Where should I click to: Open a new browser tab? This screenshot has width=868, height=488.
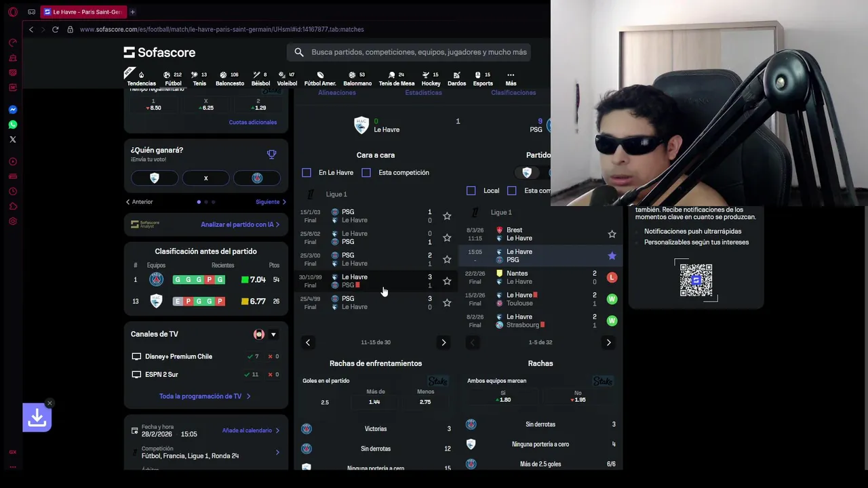[132, 12]
